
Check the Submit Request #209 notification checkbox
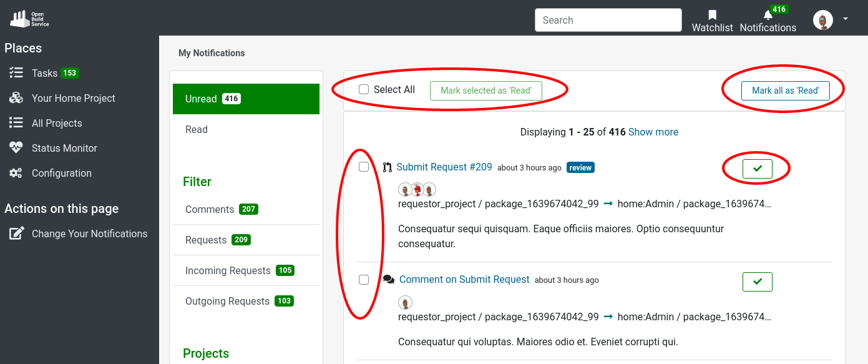[x=364, y=167]
